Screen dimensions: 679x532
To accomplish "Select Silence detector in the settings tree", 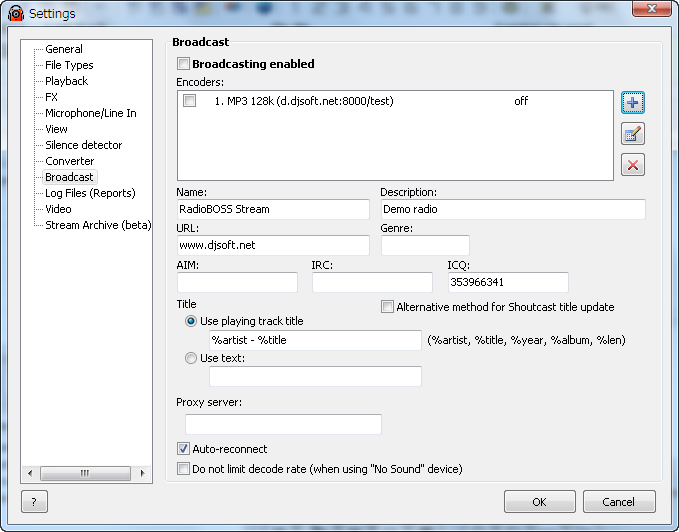I will pos(83,145).
